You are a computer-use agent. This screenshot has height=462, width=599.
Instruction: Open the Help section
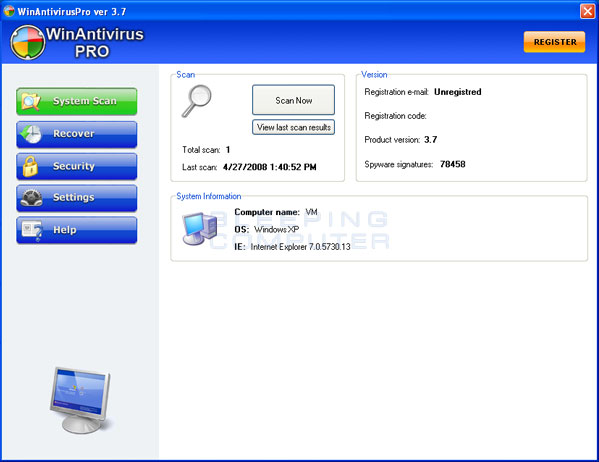pyautogui.click(x=76, y=230)
